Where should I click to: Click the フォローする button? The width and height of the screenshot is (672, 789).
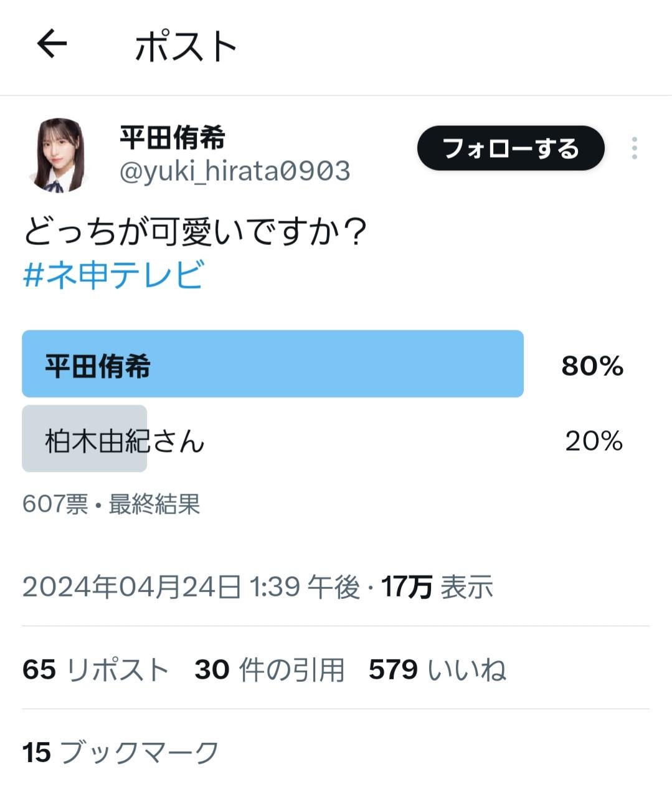point(511,148)
